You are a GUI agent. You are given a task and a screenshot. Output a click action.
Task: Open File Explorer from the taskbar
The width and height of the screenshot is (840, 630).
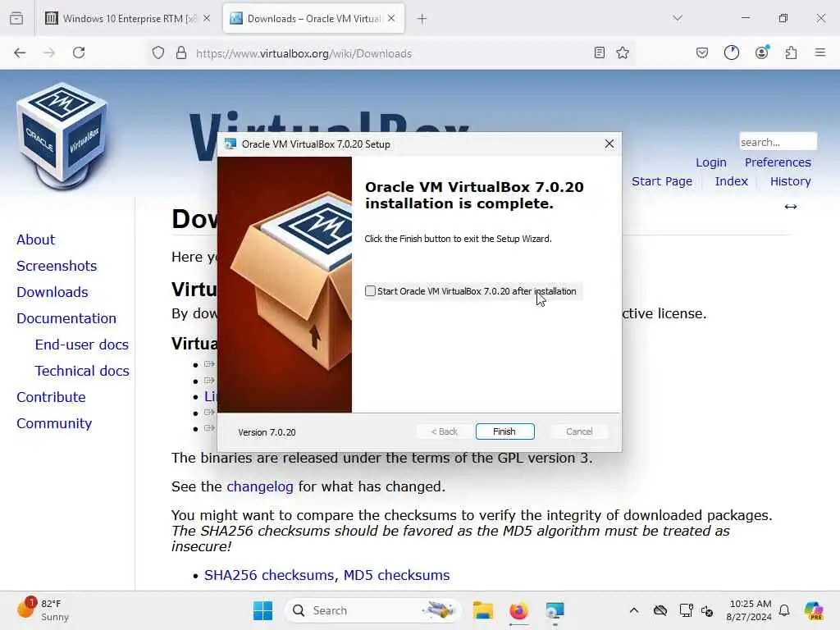pos(482,610)
